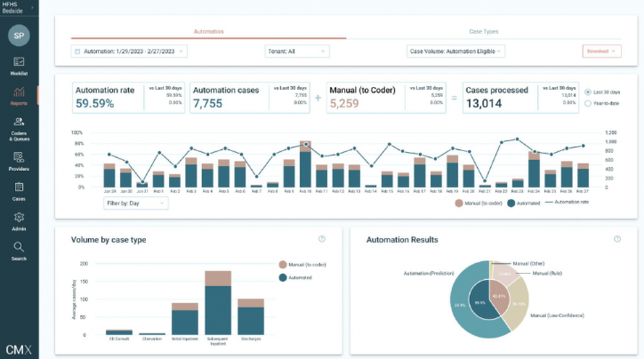Open the Tenant: All dropdown
This screenshot has width=644, height=359.
[x=297, y=51]
